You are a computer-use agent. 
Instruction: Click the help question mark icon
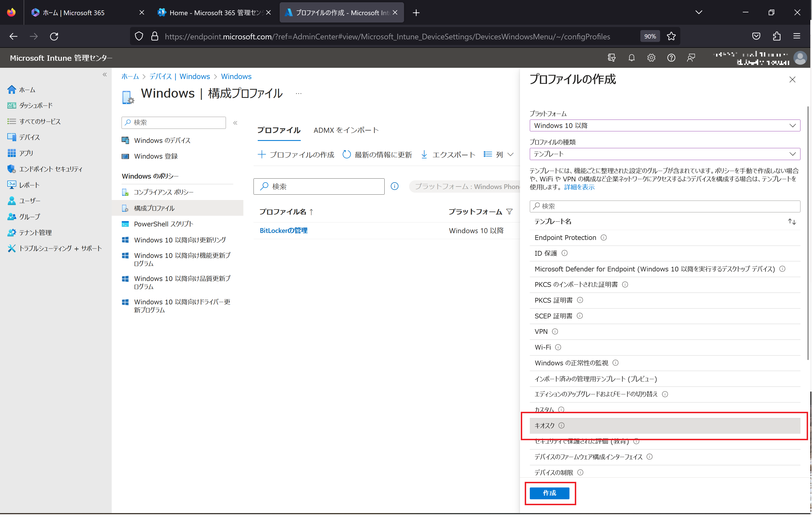click(x=671, y=58)
